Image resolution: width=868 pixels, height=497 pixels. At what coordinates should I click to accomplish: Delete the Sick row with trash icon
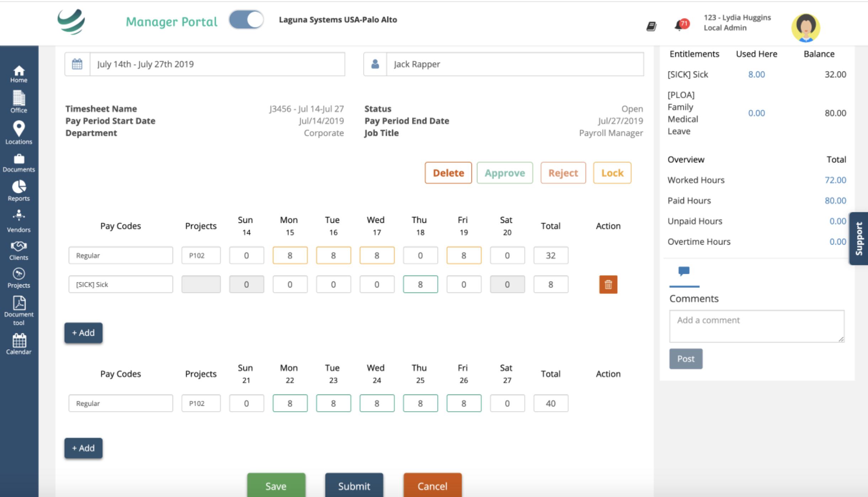point(608,284)
